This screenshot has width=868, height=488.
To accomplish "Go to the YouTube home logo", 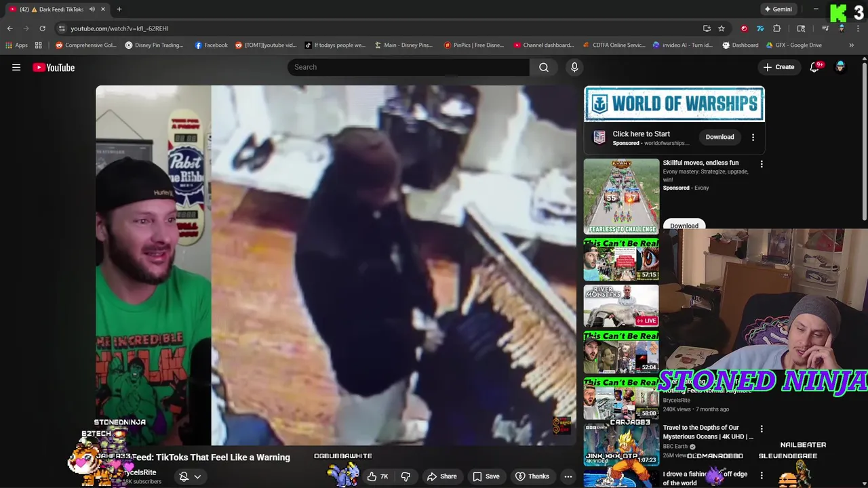I will click(54, 67).
